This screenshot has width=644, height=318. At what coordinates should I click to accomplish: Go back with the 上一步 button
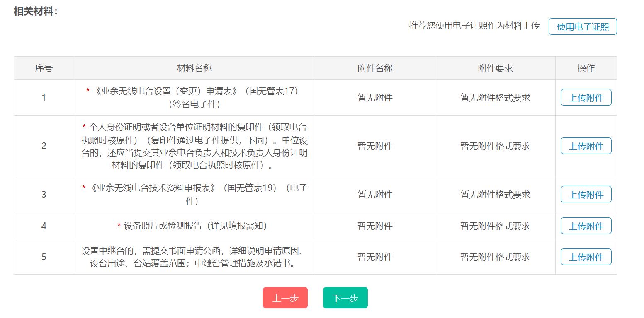pos(285,298)
